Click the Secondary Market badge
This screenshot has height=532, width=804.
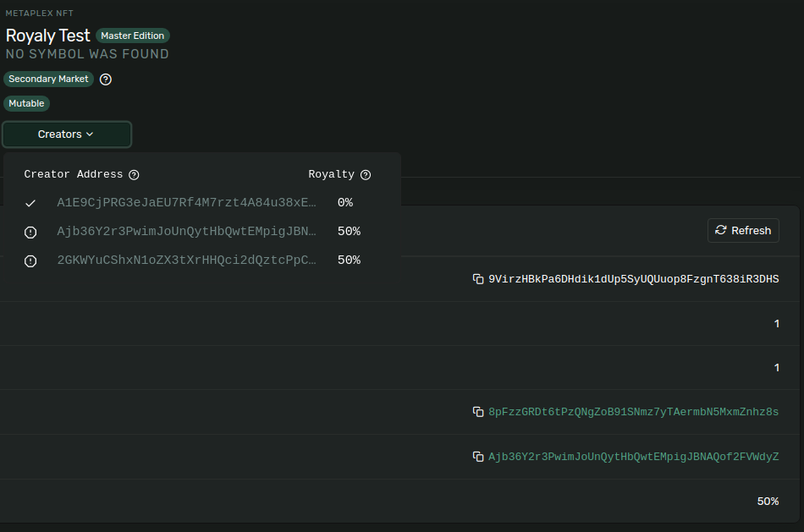click(48, 79)
